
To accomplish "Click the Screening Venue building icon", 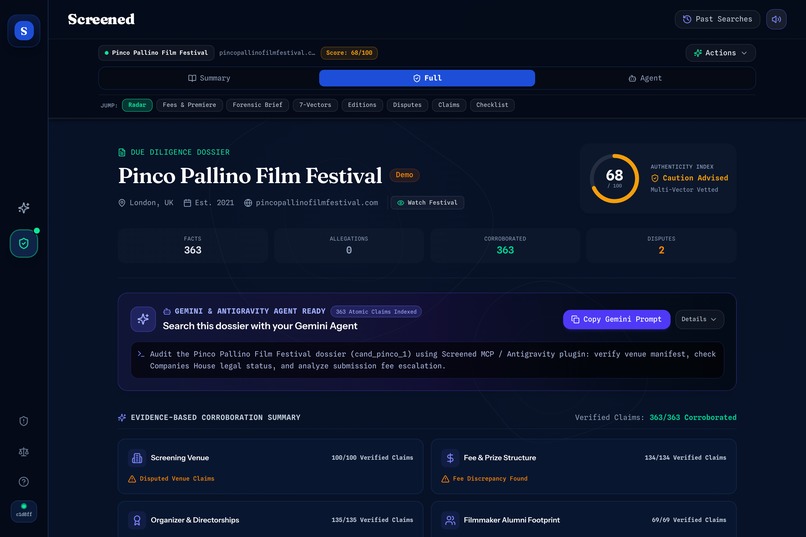I will (x=137, y=458).
